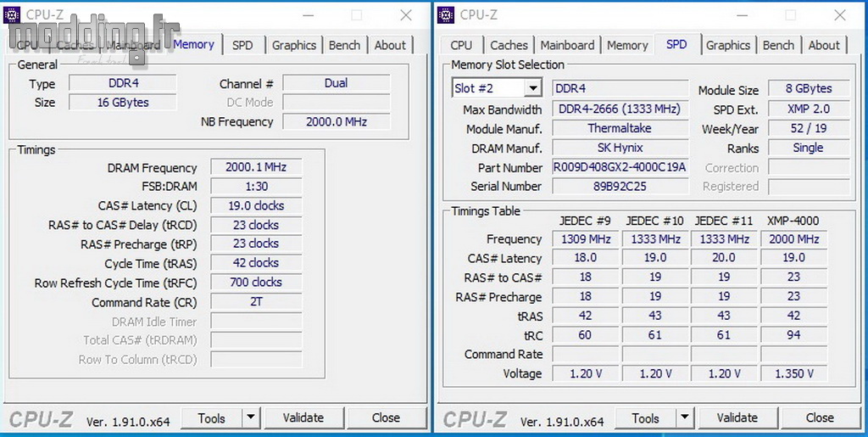The width and height of the screenshot is (868, 437).
Task: Open the Slot #2 dropdown
Action: (x=533, y=88)
